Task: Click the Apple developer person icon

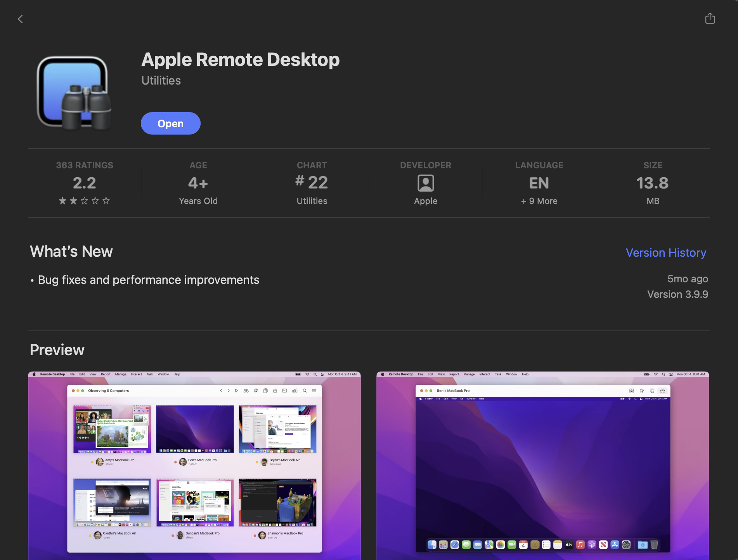Action: pos(426,183)
